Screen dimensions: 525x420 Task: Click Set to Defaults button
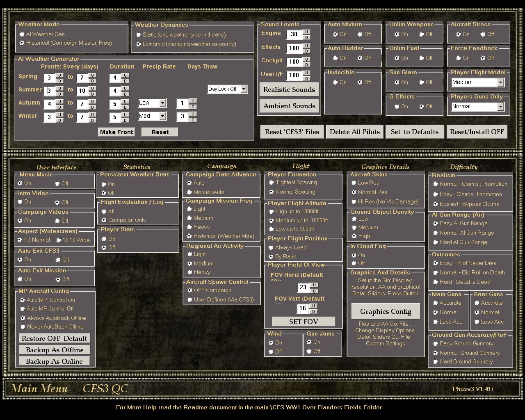(x=415, y=132)
